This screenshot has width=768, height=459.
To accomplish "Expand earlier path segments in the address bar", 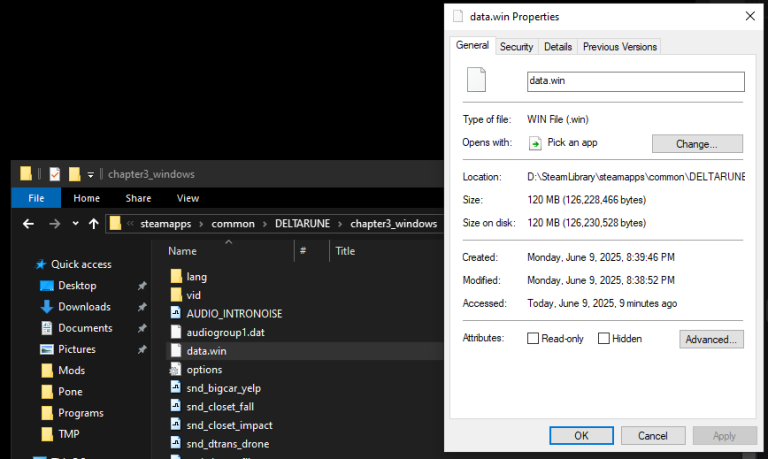I will [x=130, y=223].
